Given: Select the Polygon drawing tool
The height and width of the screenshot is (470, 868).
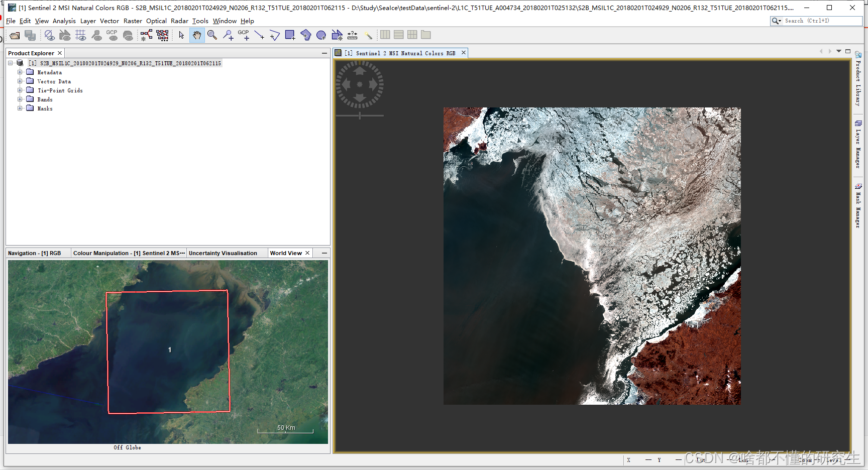Looking at the screenshot, I should click(305, 35).
